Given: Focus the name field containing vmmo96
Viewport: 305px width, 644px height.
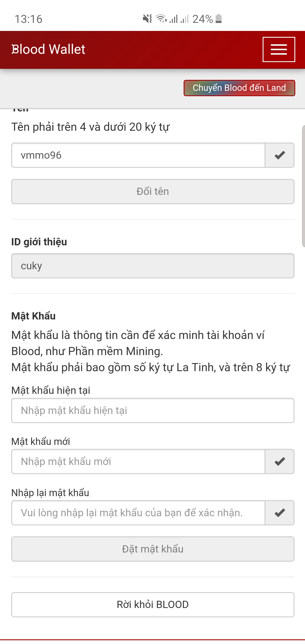Looking at the screenshot, I should (138, 155).
